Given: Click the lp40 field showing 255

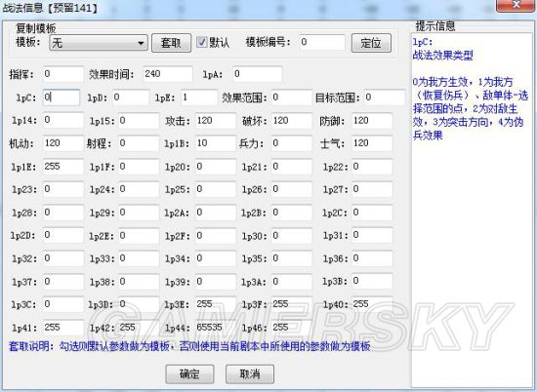Looking at the screenshot, I should pyautogui.click(x=372, y=304).
